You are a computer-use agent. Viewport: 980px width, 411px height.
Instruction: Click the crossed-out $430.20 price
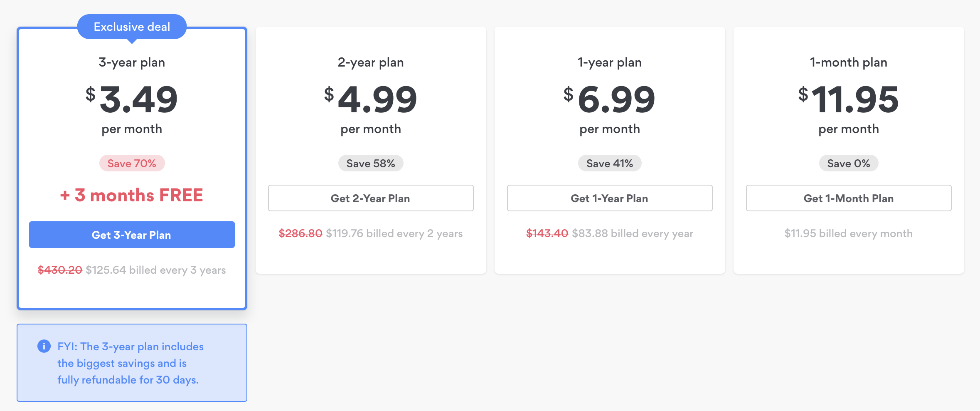pos(60,270)
